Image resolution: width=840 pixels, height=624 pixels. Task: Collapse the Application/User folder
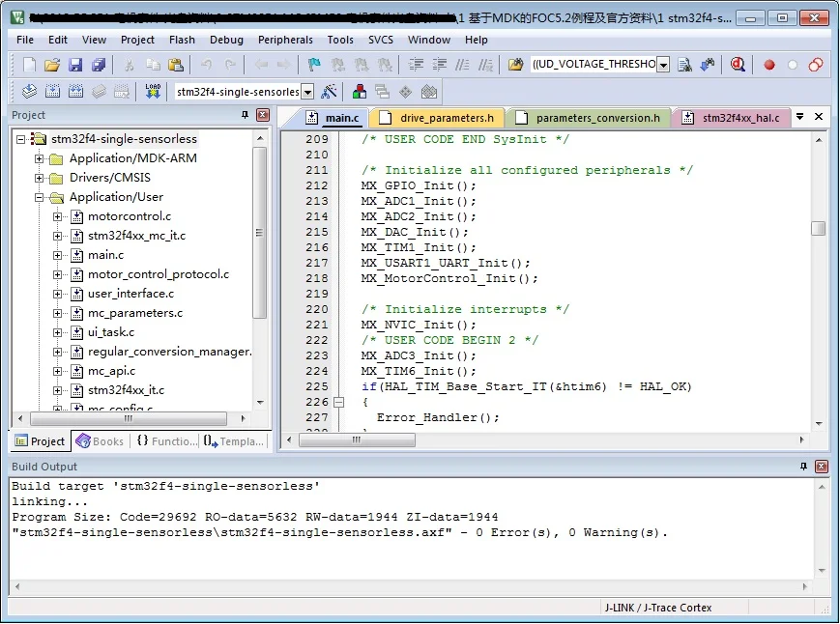39,197
